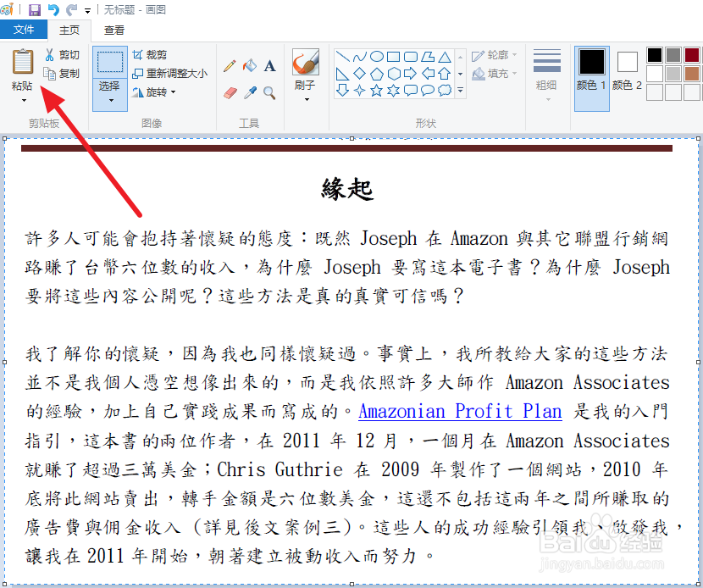Open the Fill (填充) dropdown

[495, 74]
